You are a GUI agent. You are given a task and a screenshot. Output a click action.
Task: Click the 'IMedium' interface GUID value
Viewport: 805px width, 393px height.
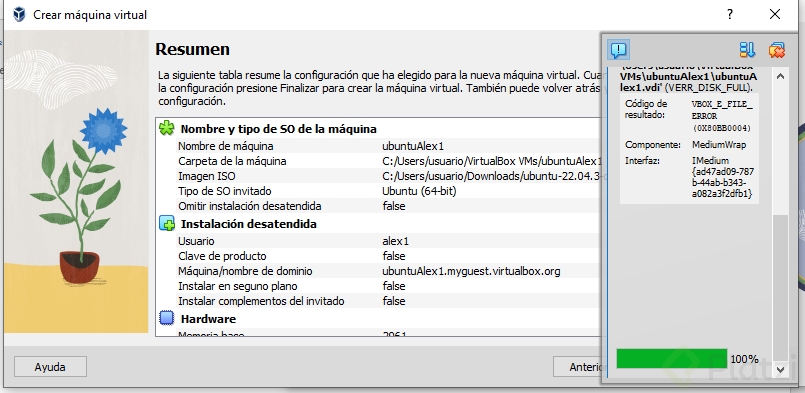click(x=722, y=177)
